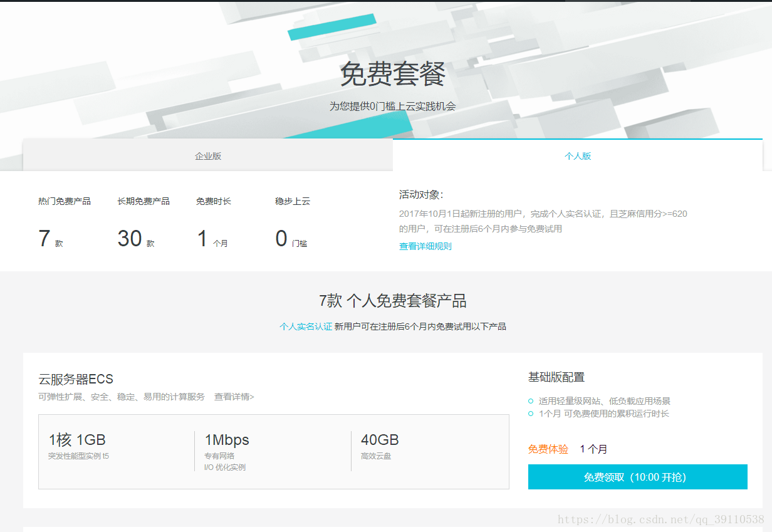Select the 个人版 tab

coord(578,156)
